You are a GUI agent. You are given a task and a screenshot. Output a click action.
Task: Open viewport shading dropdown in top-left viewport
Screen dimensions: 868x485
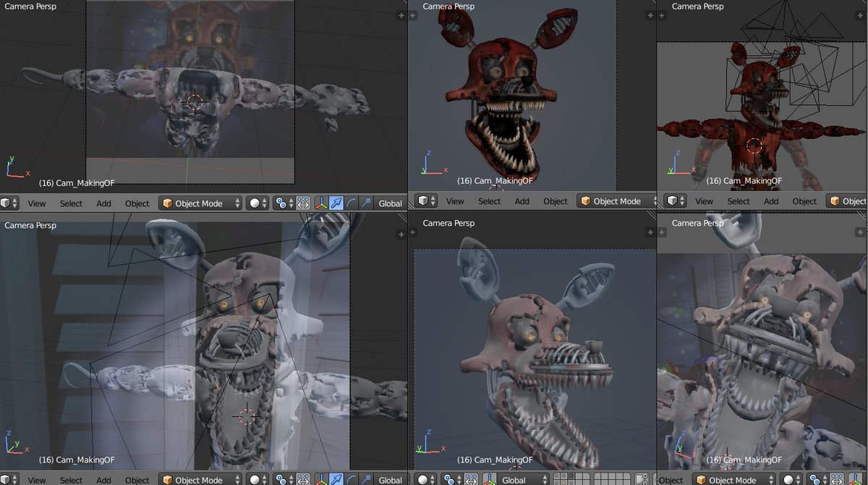[257, 203]
